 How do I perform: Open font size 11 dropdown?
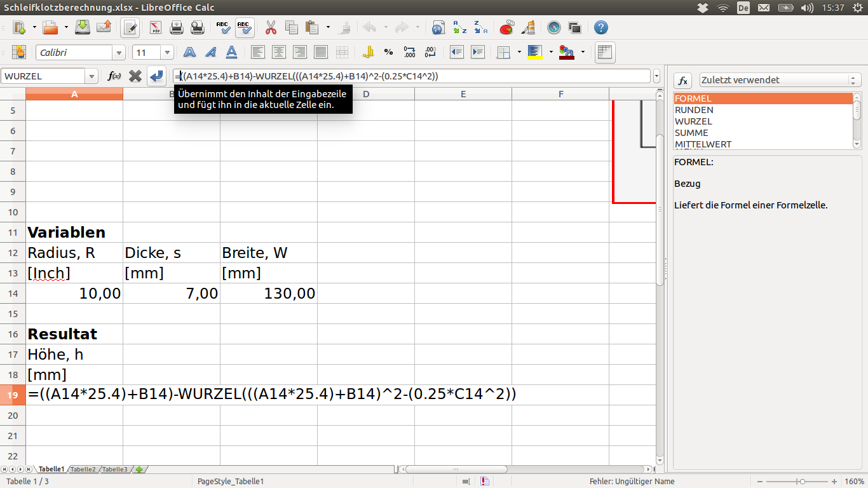(x=168, y=53)
